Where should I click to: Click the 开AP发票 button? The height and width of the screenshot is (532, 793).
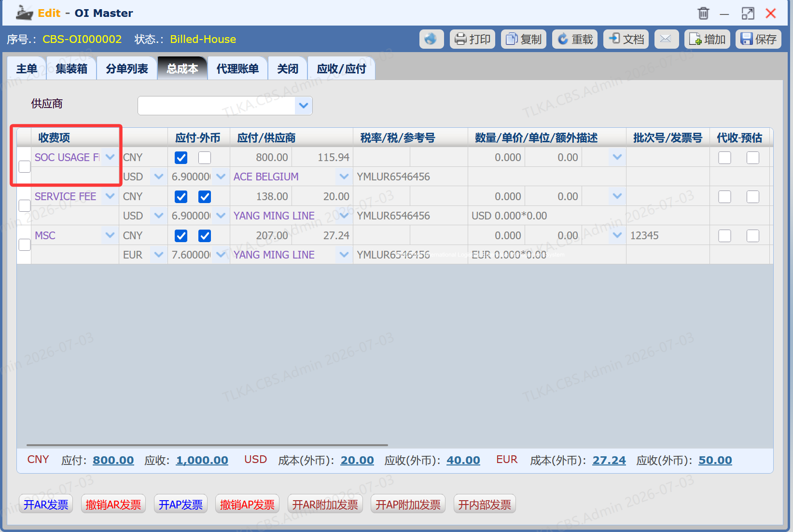[x=181, y=505]
